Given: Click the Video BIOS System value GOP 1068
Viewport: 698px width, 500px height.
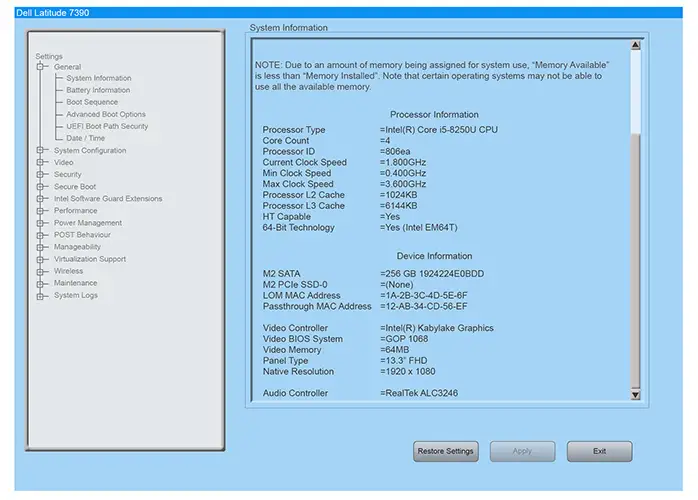Looking at the screenshot, I should [x=404, y=339].
